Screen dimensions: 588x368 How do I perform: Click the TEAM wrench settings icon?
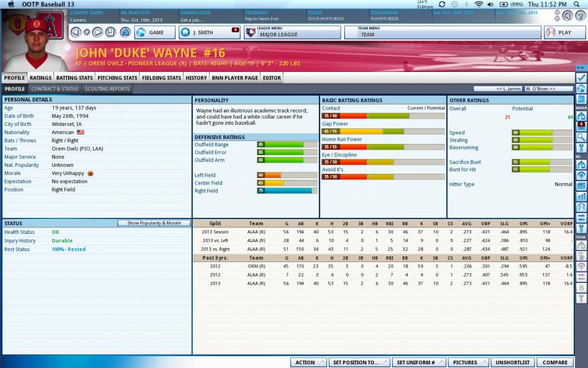581,298
